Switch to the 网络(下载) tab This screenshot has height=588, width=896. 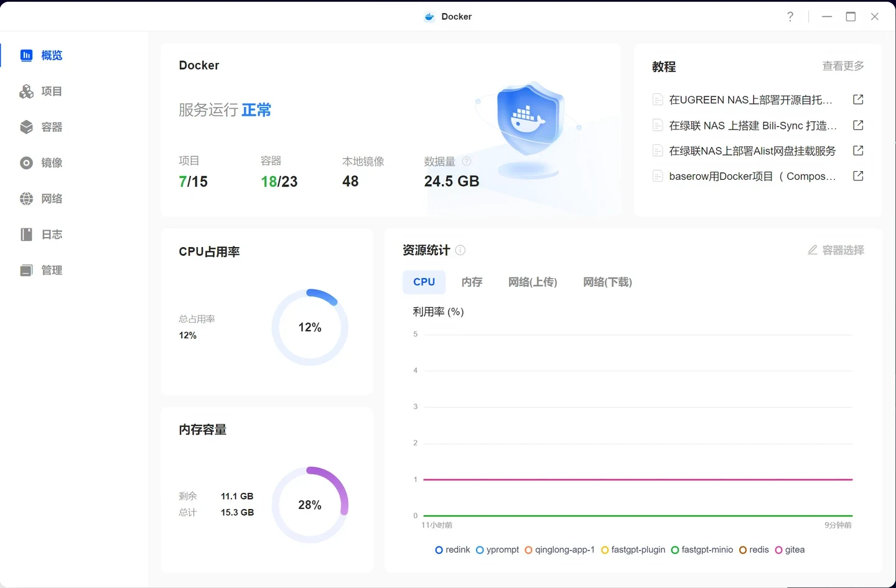607,282
